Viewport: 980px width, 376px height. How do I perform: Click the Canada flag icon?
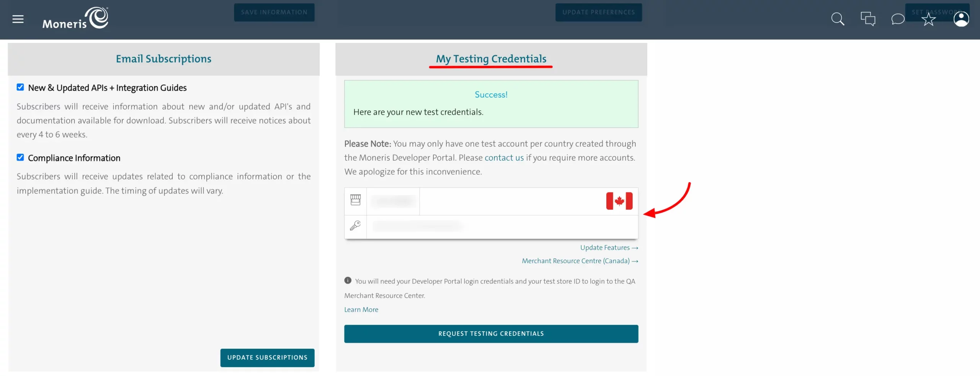[619, 201]
